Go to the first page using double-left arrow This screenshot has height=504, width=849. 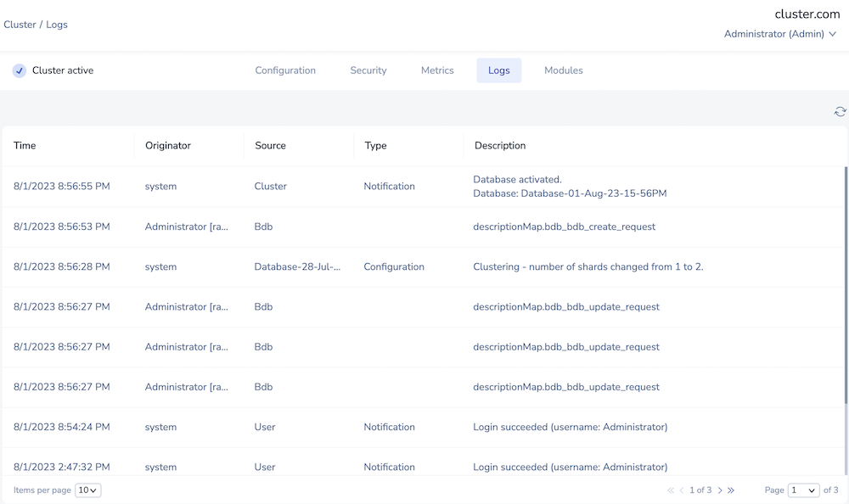coord(671,490)
